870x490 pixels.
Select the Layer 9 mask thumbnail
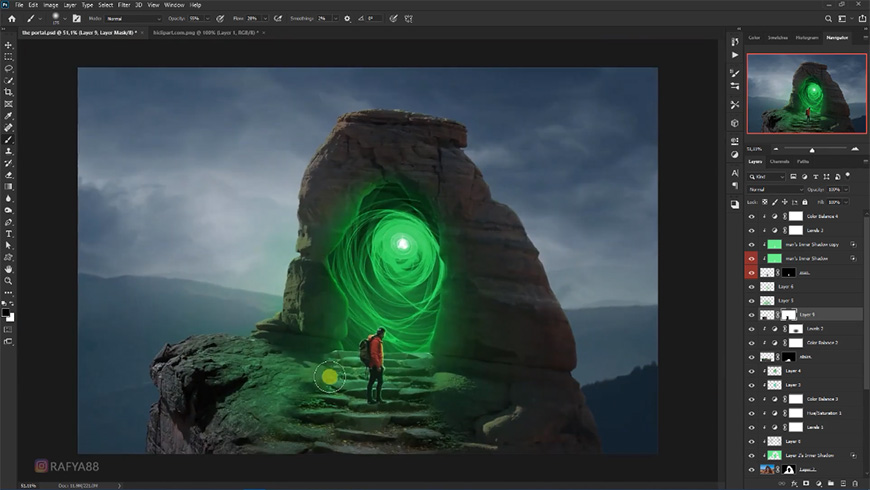click(x=788, y=315)
